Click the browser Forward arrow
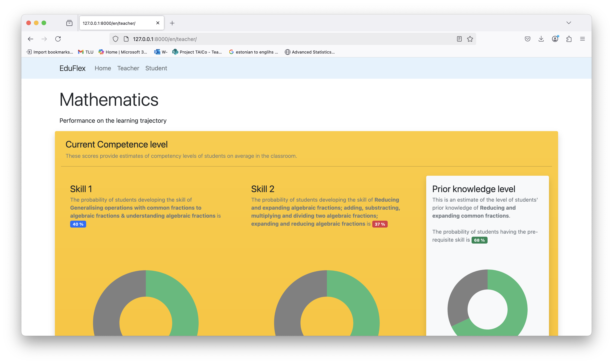The width and height of the screenshot is (613, 364). (44, 39)
